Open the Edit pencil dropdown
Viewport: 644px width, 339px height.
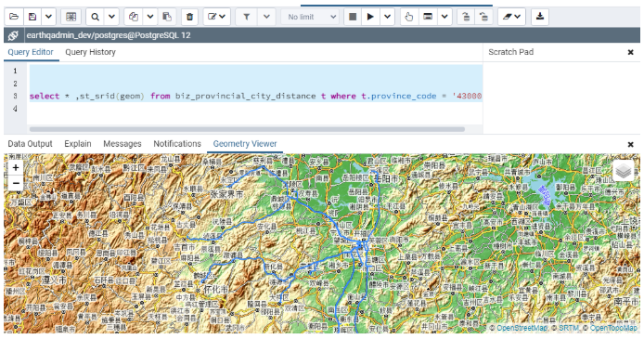tap(216, 17)
